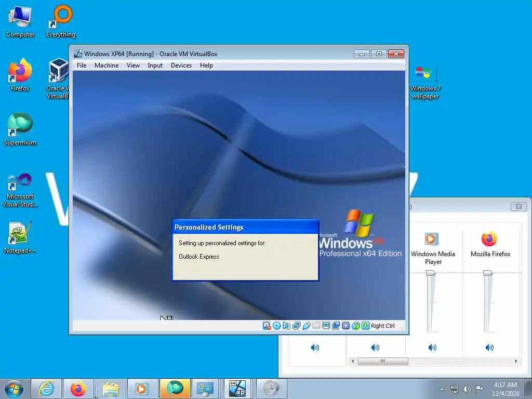Image resolution: width=532 pixels, height=399 pixels.
Task: Open the Help menu in VirtualBox
Action: pyautogui.click(x=206, y=65)
